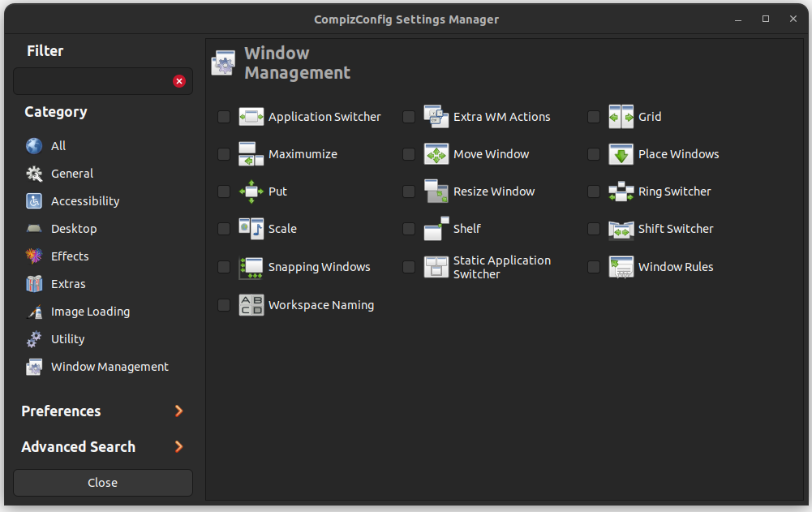Click the fireworks Effects category icon
The height and width of the screenshot is (512, 812).
(34, 256)
